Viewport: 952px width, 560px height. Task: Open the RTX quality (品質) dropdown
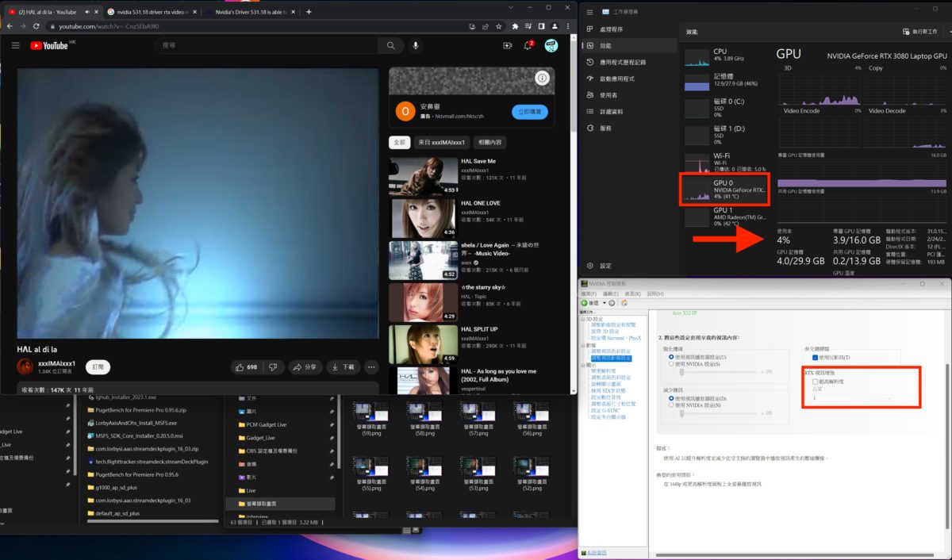point(889,398)
